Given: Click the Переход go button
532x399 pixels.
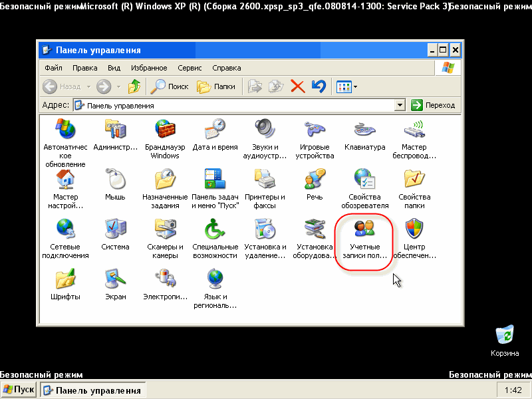Looking at the screenshot, I should tap(434, 105).
